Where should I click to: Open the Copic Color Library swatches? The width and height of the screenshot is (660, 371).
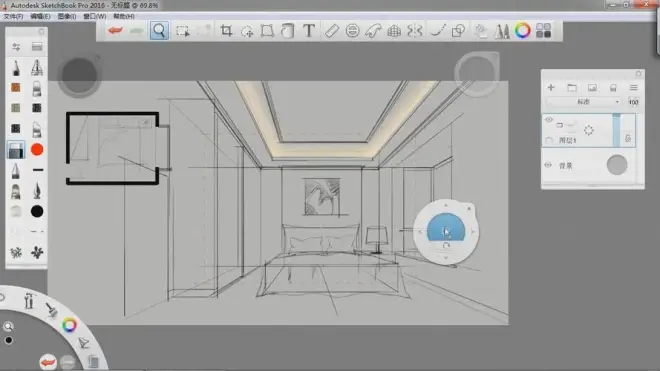(543, 31)
